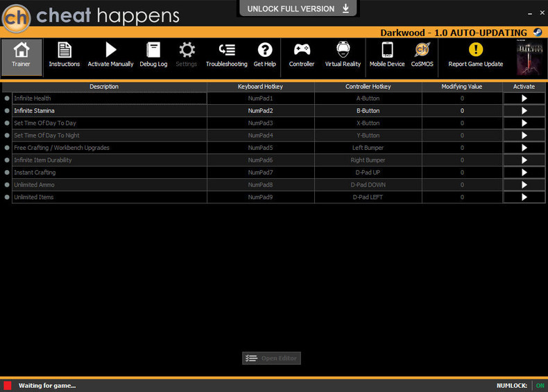Toggle status dot for Infinite Health
This screenshot has width=548, height=392.
[7, 99]
